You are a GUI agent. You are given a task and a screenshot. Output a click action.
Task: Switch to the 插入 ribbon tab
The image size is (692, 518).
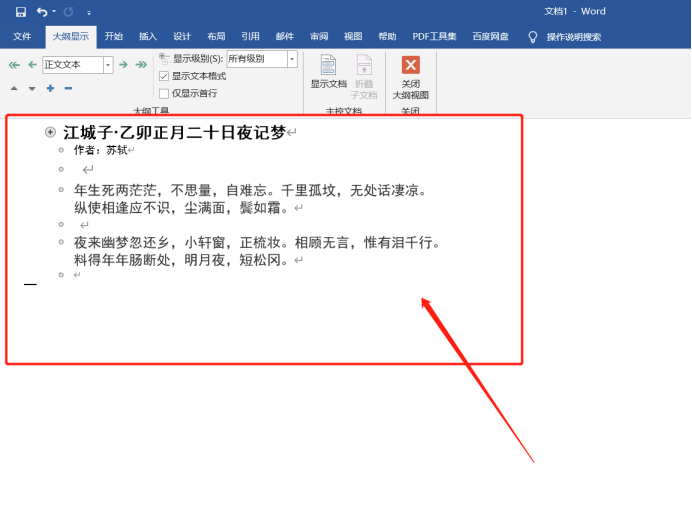coord(148,36)
